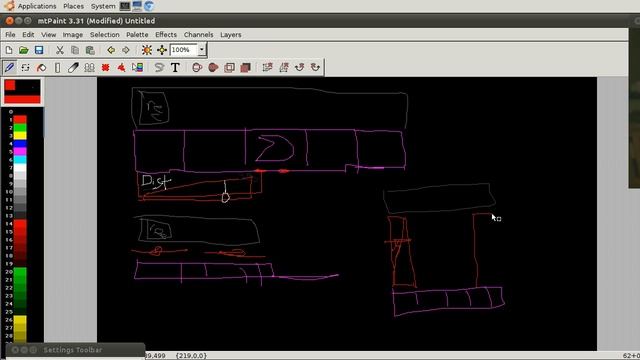Open the Selection menu
The image size is (640, 360).
[104, 35]
